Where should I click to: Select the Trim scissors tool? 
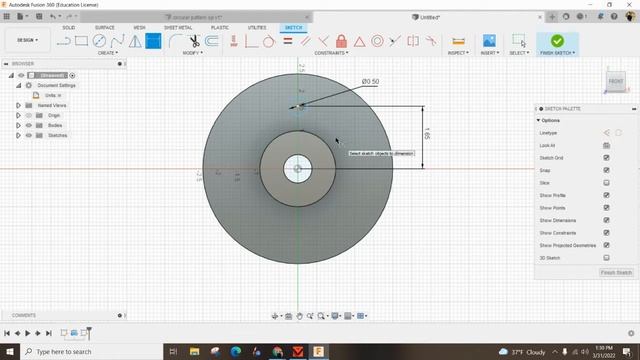tap(194, 41)
